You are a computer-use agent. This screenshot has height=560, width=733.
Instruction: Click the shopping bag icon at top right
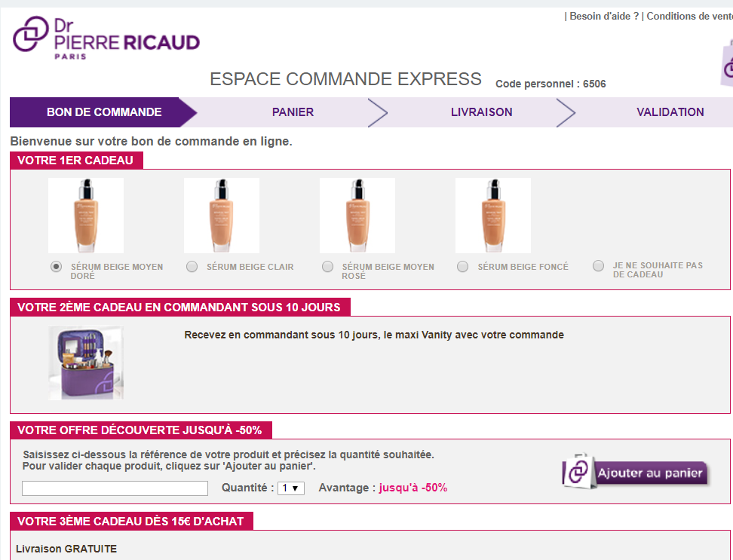(727, 63)
